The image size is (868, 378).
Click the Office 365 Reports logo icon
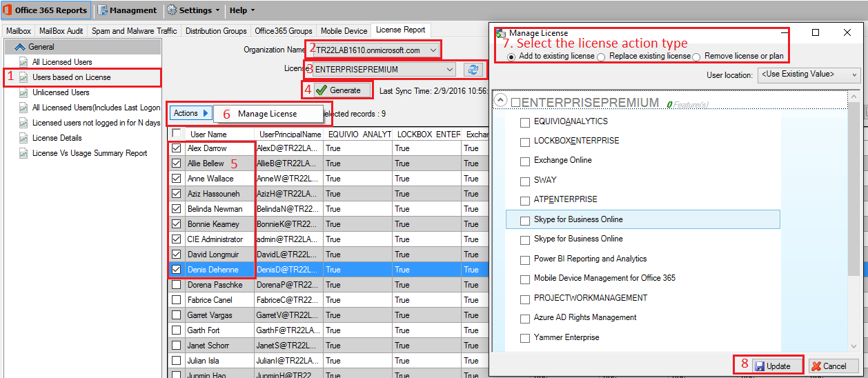click(x=8, y=10)
